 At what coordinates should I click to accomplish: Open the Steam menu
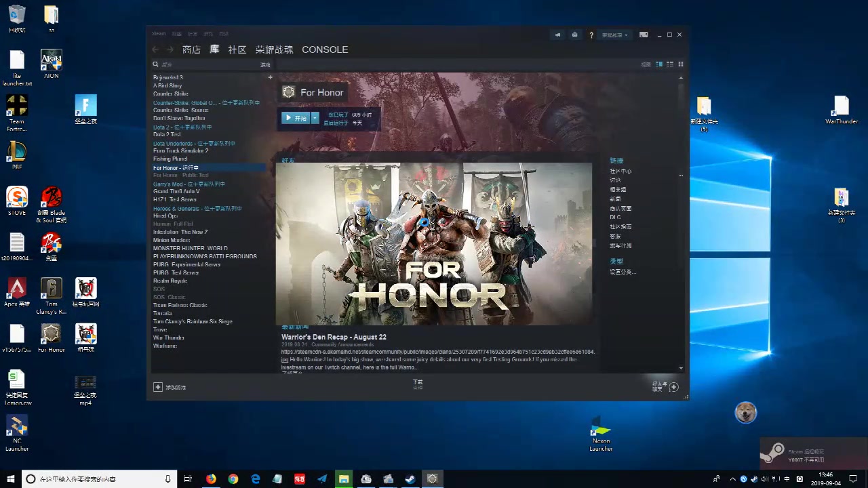coord(159,34)
